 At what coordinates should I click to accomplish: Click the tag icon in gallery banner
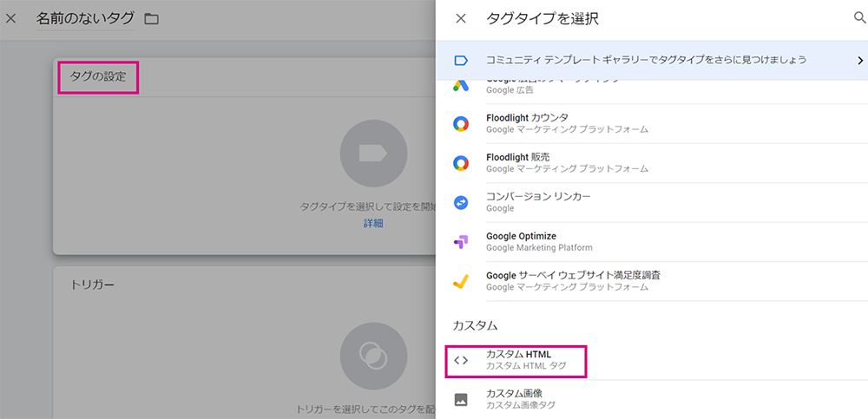(461, 61)
